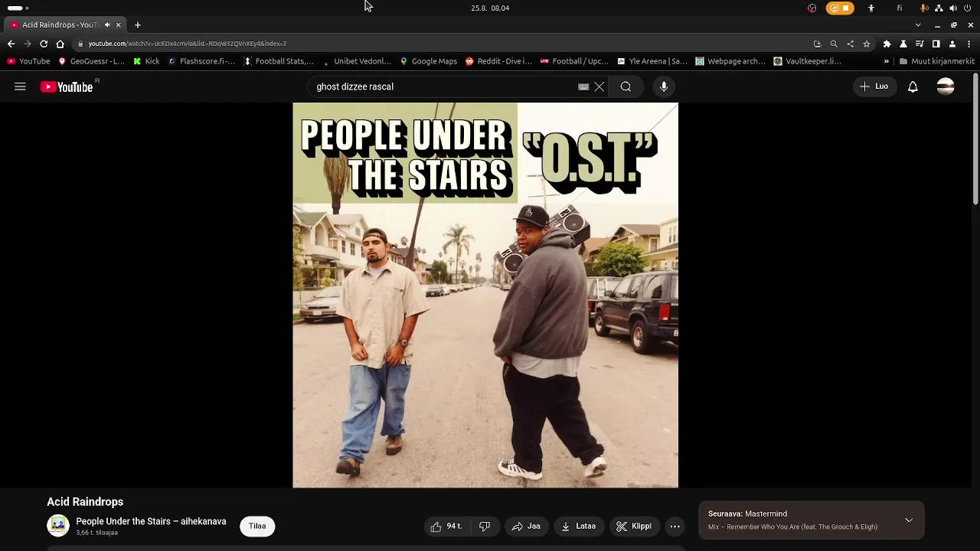Open Flashscore.fi bookmark

[201, 61]
